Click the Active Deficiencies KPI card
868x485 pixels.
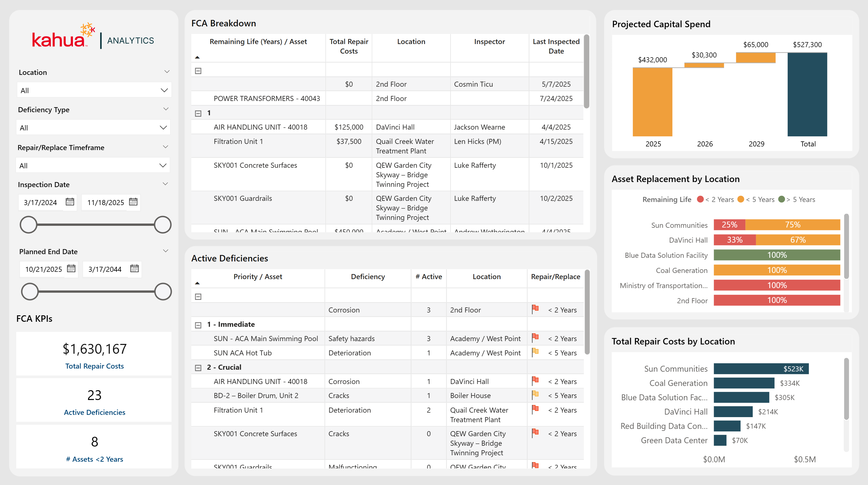tap(94, 400)
